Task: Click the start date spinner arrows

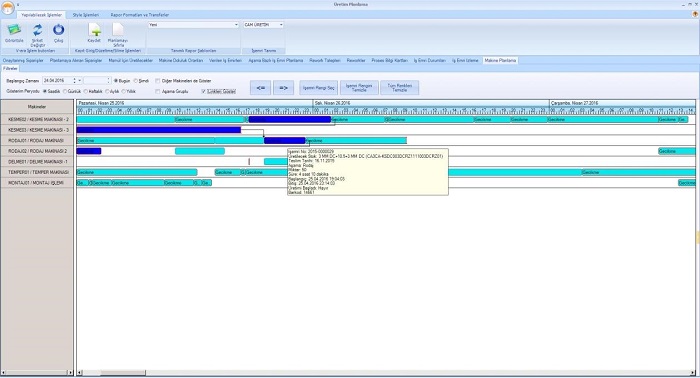Action: [x=74, y=81]
